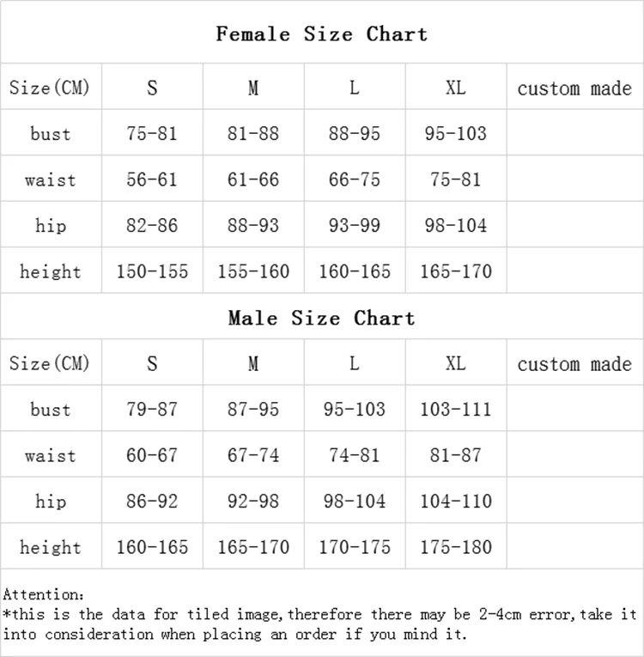Click the female height S value 150-155

point(152,272)
